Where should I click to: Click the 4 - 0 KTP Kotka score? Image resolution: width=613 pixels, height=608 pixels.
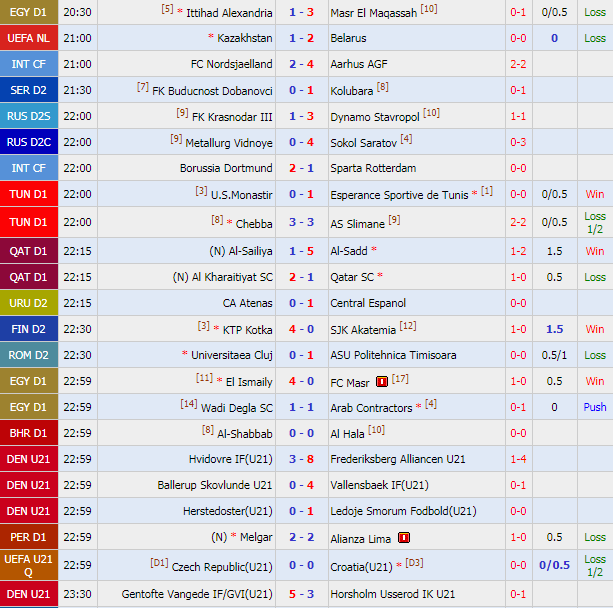point(301,329)
